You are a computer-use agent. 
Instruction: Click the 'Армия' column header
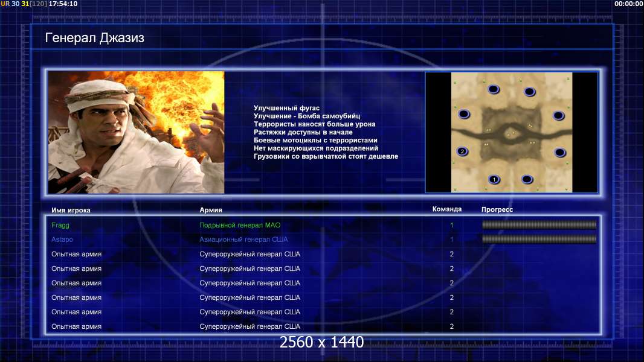pos(211,210)
